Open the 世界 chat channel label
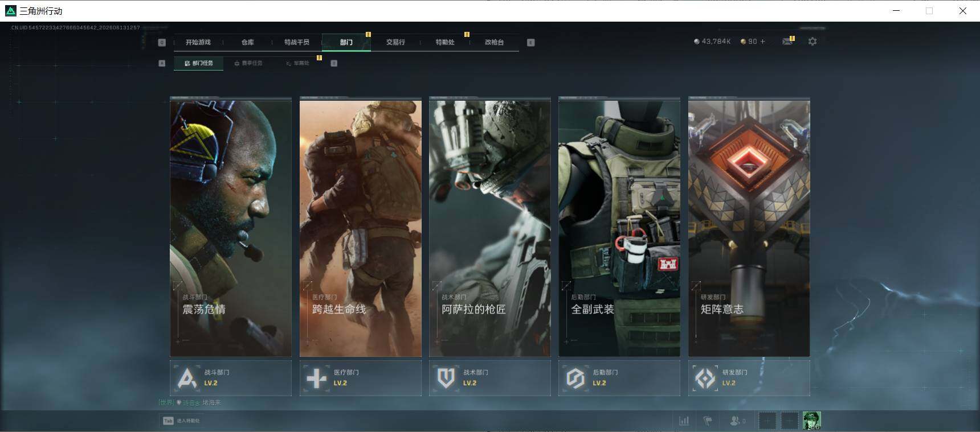The image size is (980, 432). (x=166, y=402)
